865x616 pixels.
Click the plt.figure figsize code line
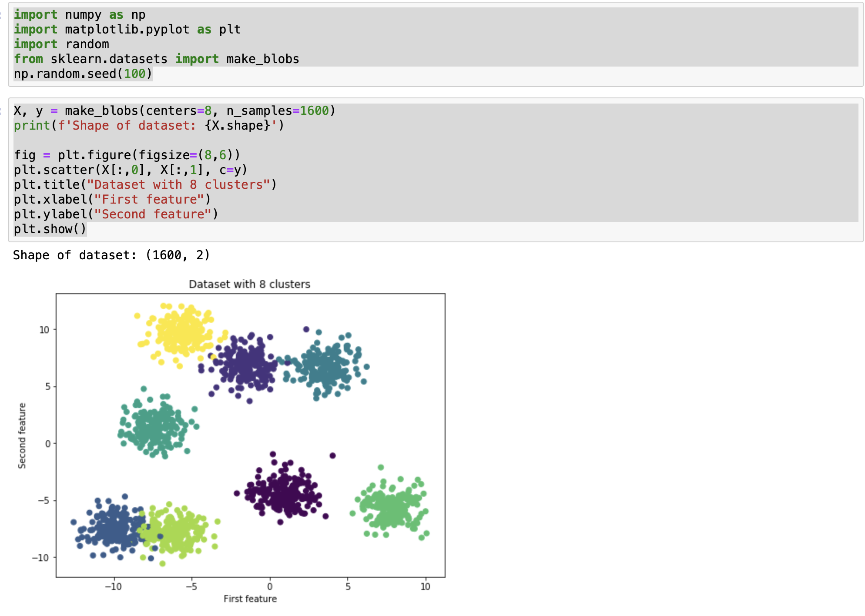127,155
